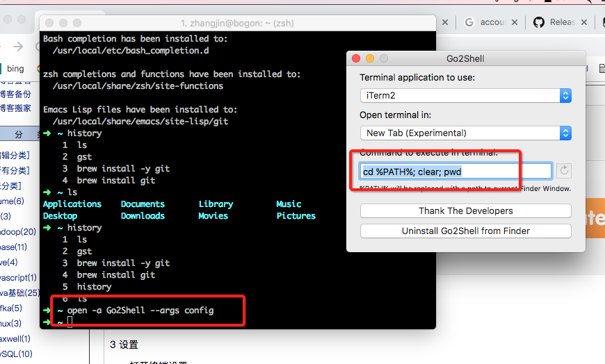Open the ascript(1) category link

coord(18,278)
